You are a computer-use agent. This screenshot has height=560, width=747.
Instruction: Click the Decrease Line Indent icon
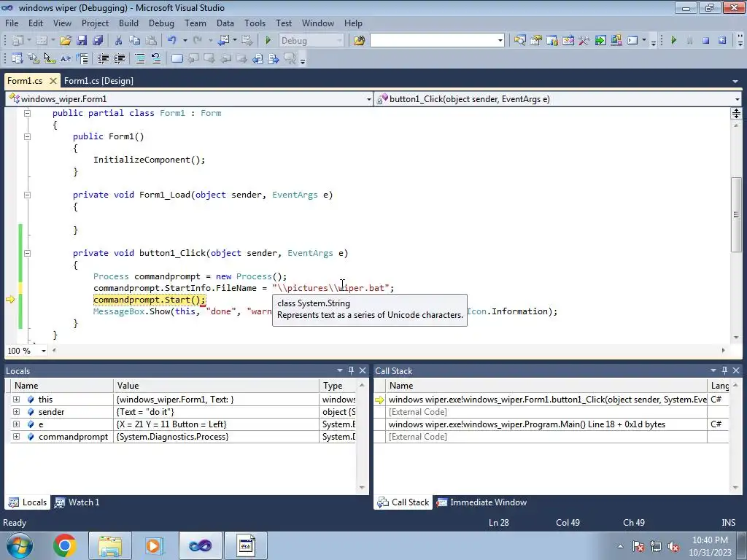[x=103, y=58]
